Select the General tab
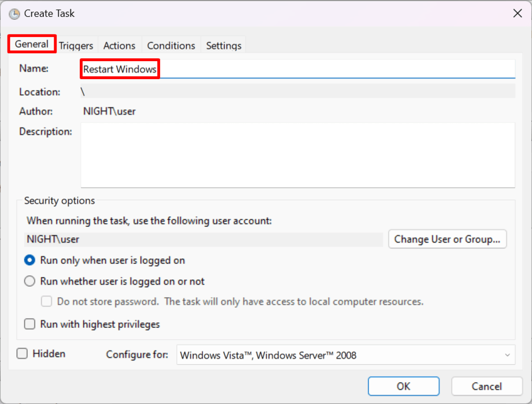The width and height of the screenshot is (532, 404). (32, 44)
